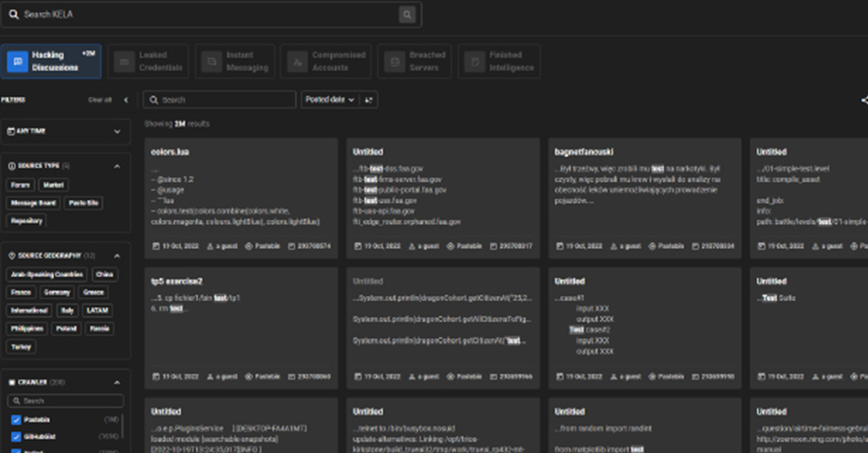Click calendar icon in ANY TIME filter
Image resolution: width=868 pixels, height=453 pixels.
[10, 132]
